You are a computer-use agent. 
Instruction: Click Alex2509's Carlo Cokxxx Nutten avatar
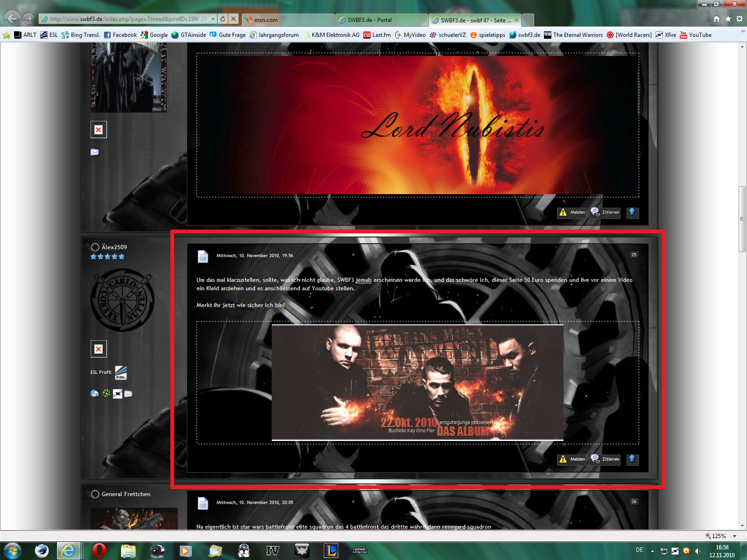coord(122,300)
